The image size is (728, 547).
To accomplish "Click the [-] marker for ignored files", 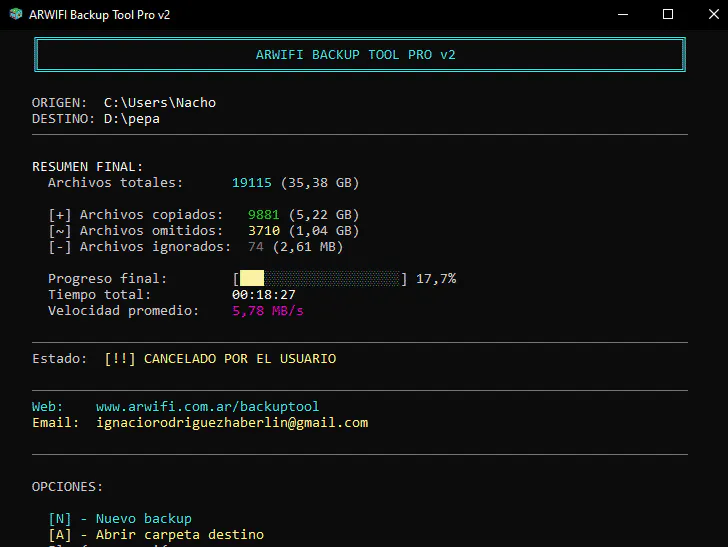I will (60, 247).
